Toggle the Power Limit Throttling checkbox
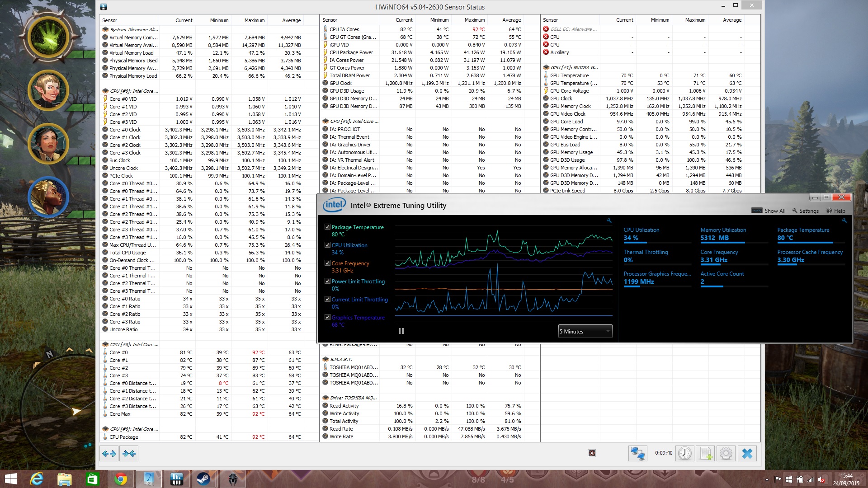The width and height of the screenshot is (868, 488). [327, 281]
